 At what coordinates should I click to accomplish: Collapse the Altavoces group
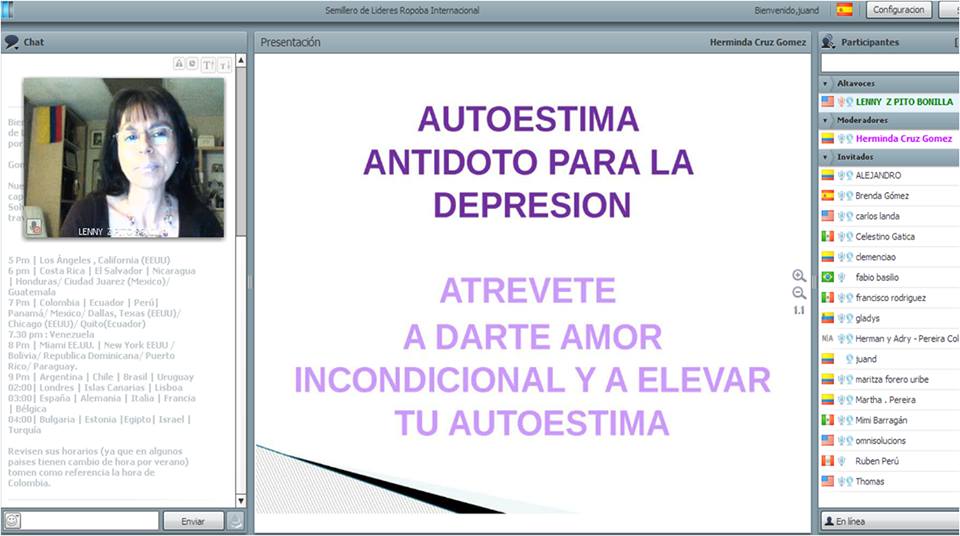click(825, 84)
